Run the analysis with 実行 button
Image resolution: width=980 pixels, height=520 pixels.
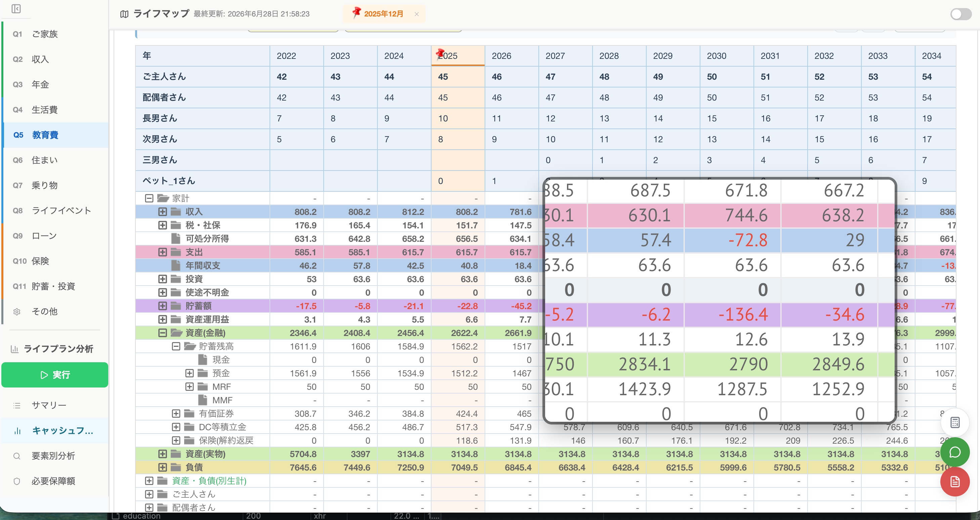pyautogui.click(x=55, y=375)
